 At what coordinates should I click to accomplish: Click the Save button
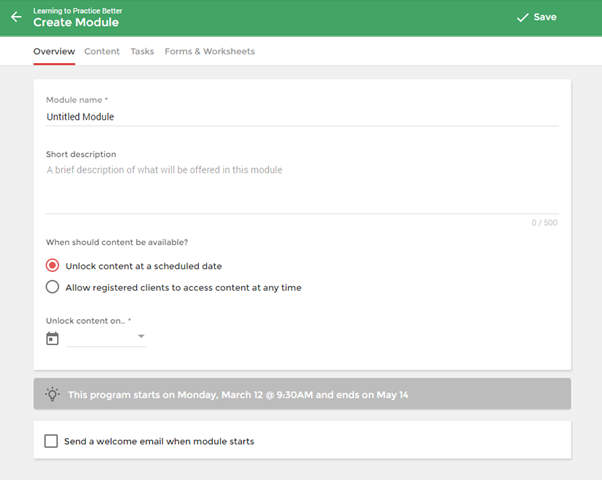point(537,17)
